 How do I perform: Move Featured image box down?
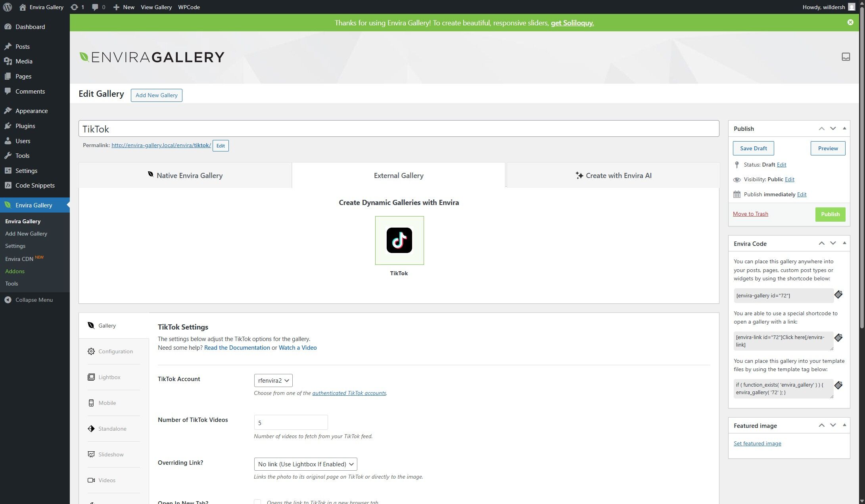pyautogui.click(x=833, y=425)
